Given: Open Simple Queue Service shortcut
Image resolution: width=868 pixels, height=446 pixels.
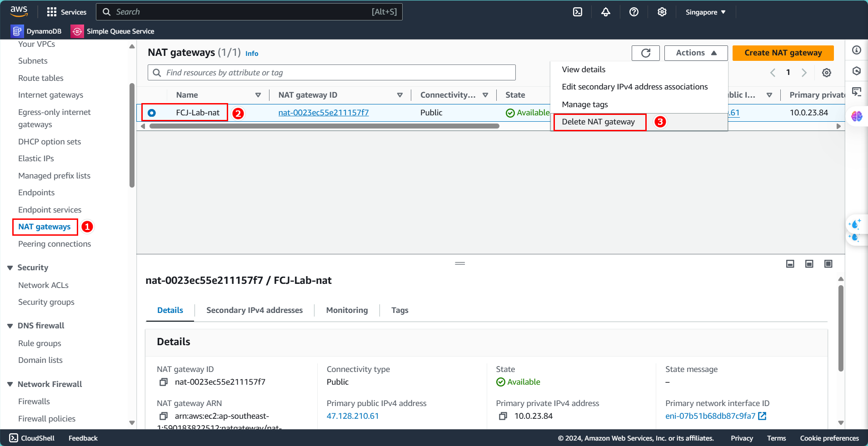Looking at the screenshot, I should (x=112, y=31).
